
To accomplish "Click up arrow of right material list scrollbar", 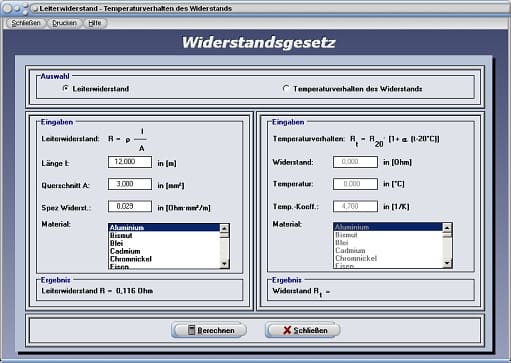I will click(447, 227).
